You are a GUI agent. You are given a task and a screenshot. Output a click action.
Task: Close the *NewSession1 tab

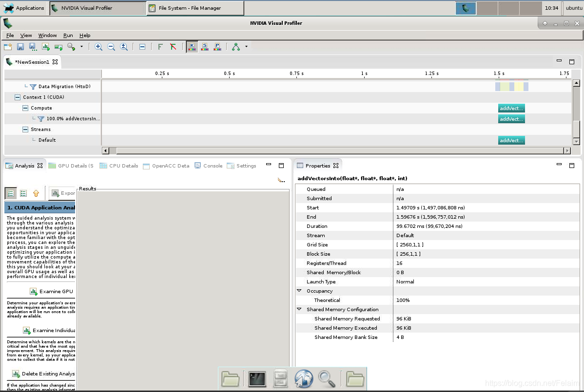pyautogui.click(x=55, y=62)
